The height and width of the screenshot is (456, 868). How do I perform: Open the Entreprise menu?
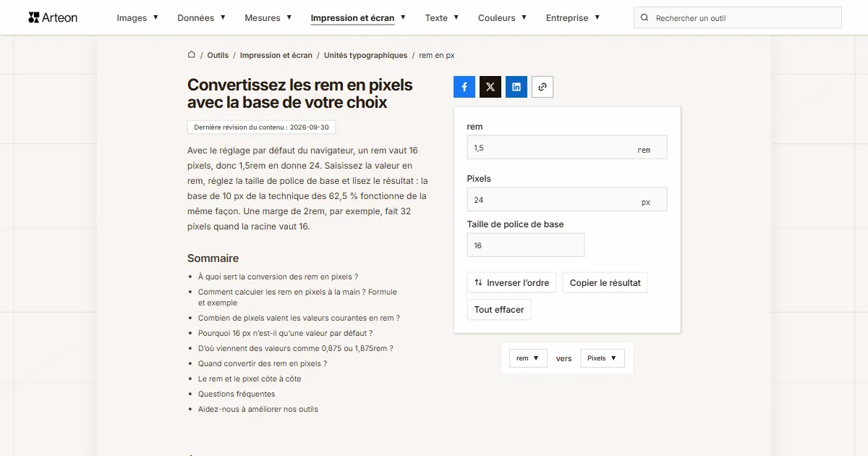click(x=573, y=18)
